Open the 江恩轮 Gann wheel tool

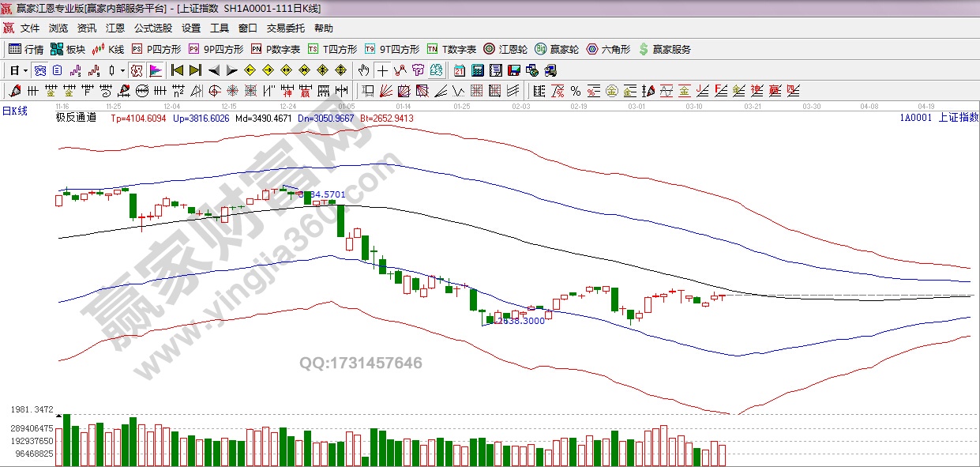(505, 49)
